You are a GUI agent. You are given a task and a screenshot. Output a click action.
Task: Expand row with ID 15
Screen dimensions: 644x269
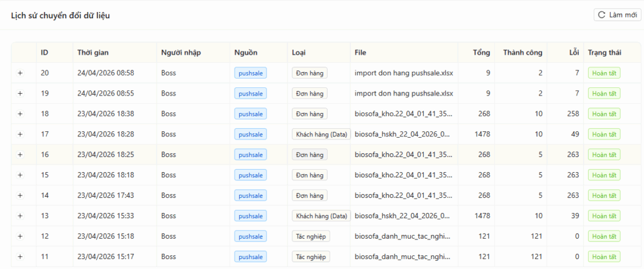20,175
